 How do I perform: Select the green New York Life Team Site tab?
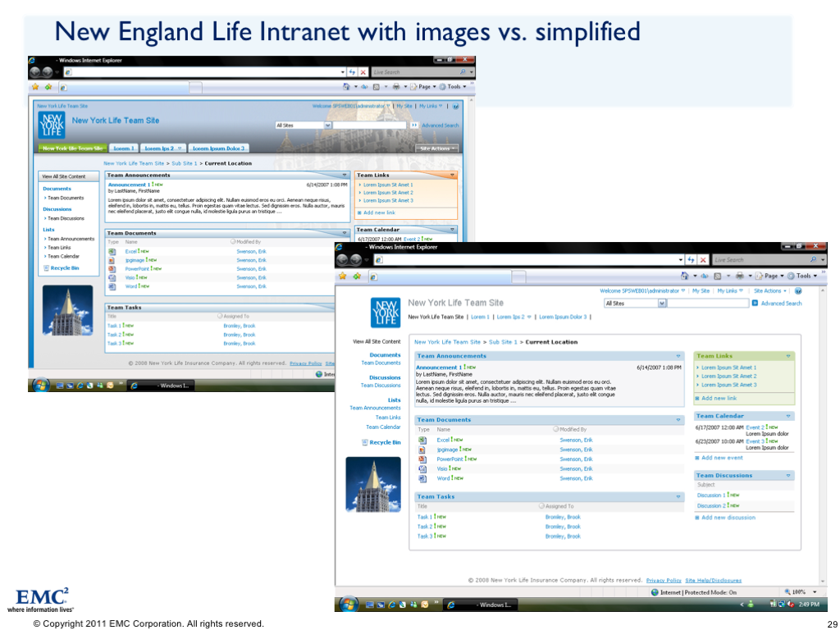point(72,148)
